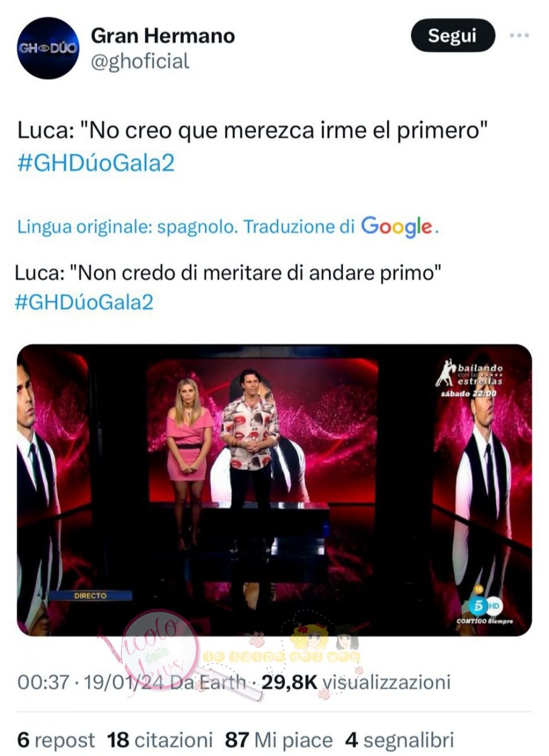Open the tweet video thumbnail
The width and height of the screenshot is (549, 756).
click(x=274, y=490)
